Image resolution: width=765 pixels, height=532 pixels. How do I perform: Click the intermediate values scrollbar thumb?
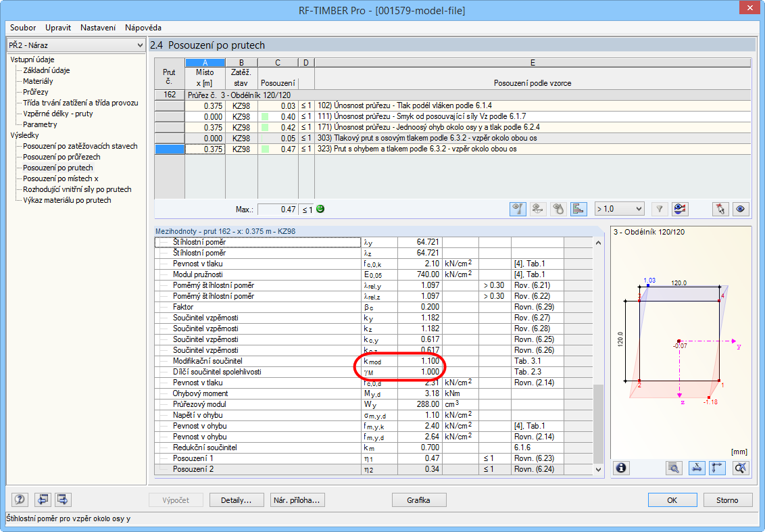pyautogui.click(x=598, y=422)
